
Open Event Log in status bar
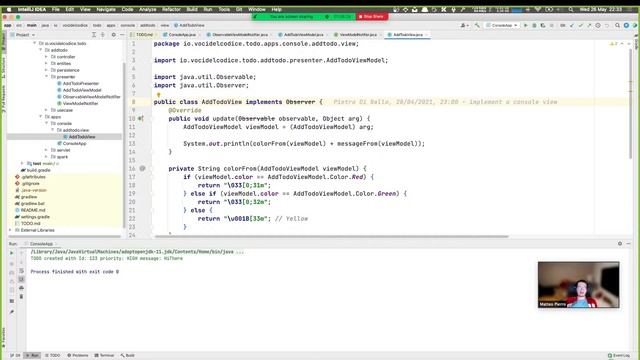tap(619, 356)
